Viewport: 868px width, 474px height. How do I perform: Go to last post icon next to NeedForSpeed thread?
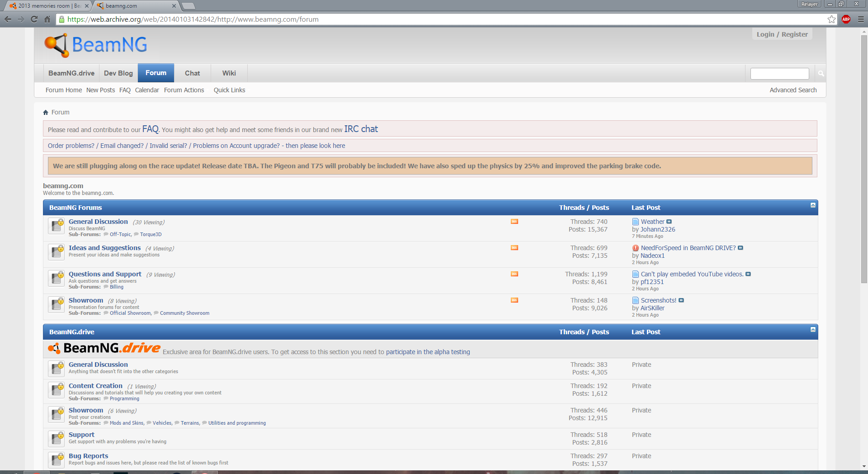(741, 248)
